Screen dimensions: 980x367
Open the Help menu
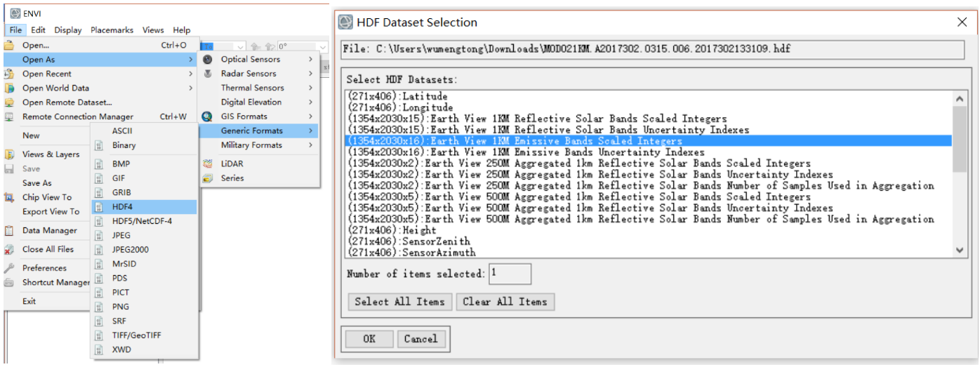[182, 30]
